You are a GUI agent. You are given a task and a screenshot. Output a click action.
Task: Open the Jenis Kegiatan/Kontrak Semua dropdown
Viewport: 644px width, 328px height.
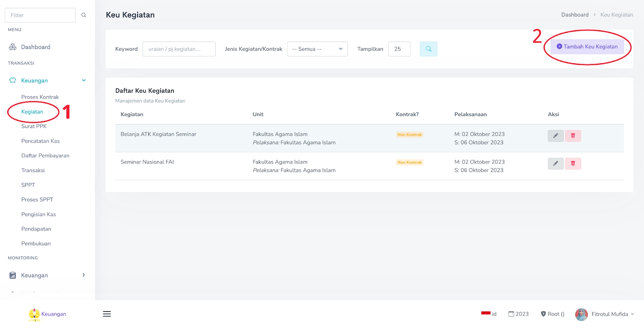click(317, 49)
